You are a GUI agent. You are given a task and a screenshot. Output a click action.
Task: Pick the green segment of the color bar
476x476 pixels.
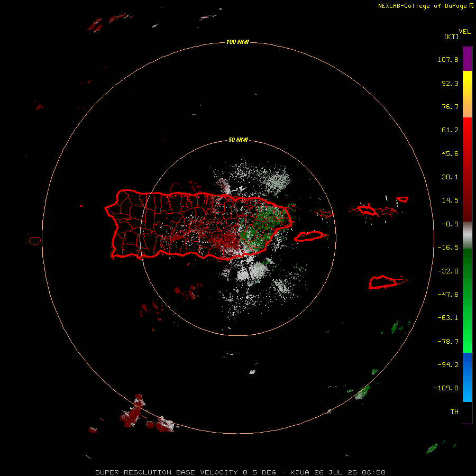pos(467,300)
